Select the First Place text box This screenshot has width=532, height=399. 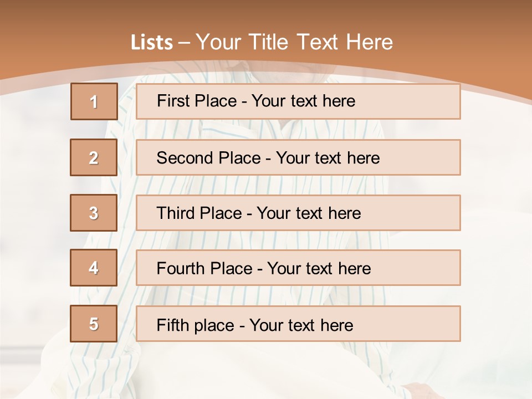point(298,101)
